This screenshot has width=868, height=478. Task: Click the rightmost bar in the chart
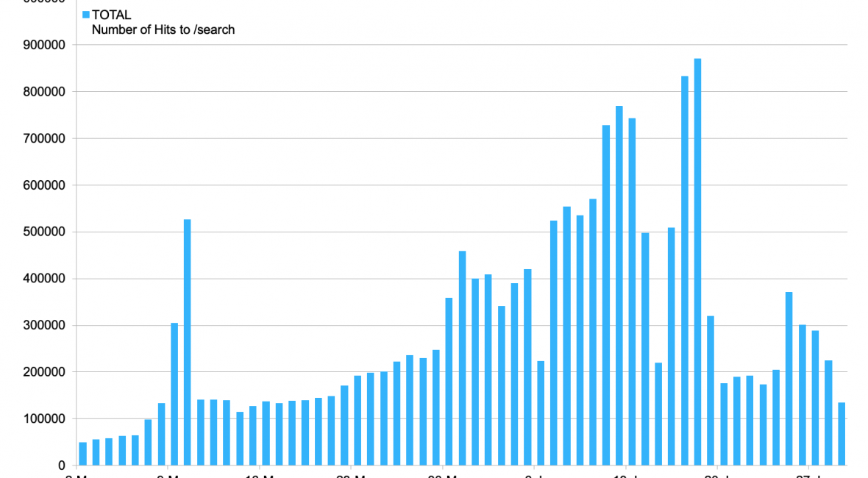841,434
